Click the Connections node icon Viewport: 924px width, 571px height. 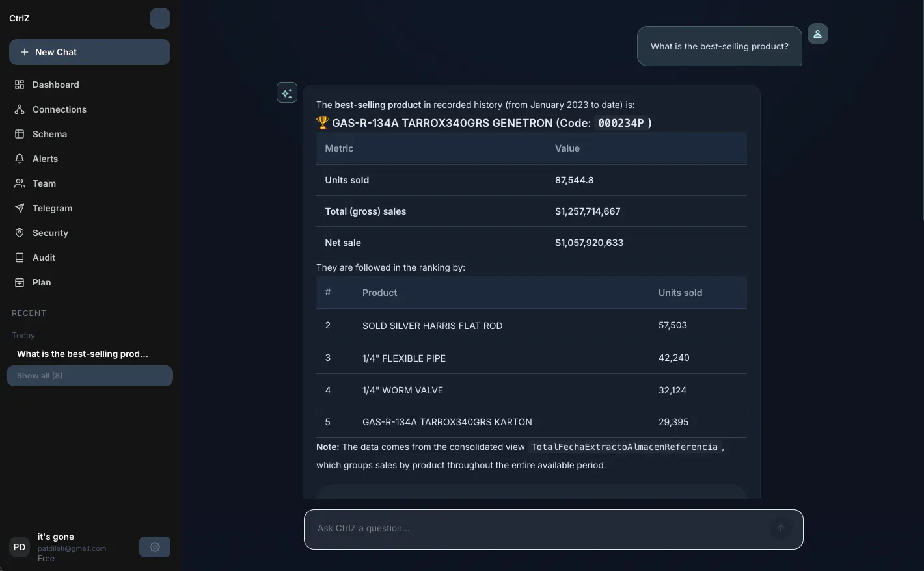tap(20, 109)
